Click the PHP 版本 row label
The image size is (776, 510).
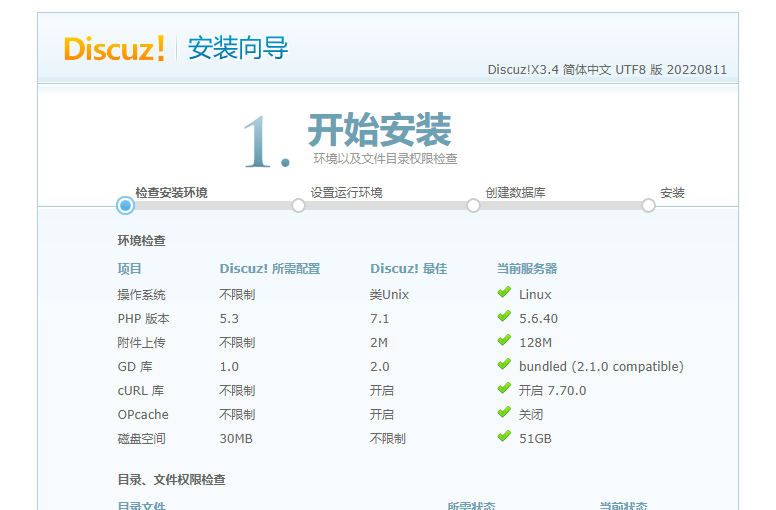[143, 319]
